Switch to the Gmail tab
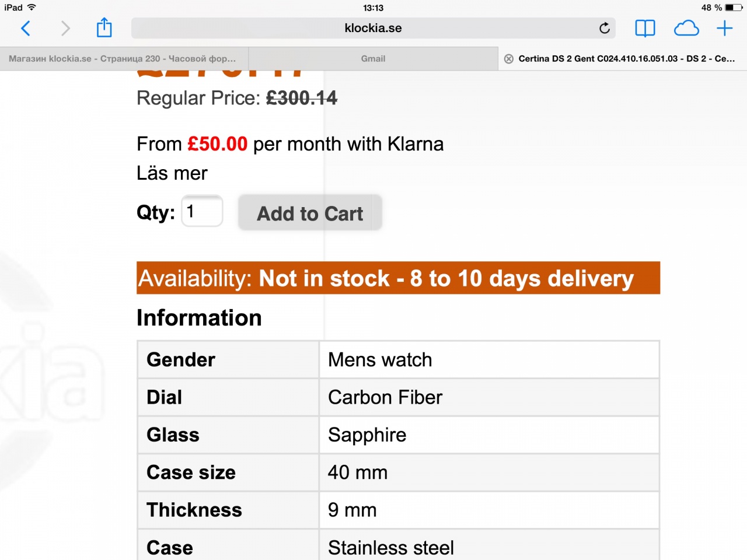Screen dimensions: 747x560 pyautogui.click(x=373, y=59)
